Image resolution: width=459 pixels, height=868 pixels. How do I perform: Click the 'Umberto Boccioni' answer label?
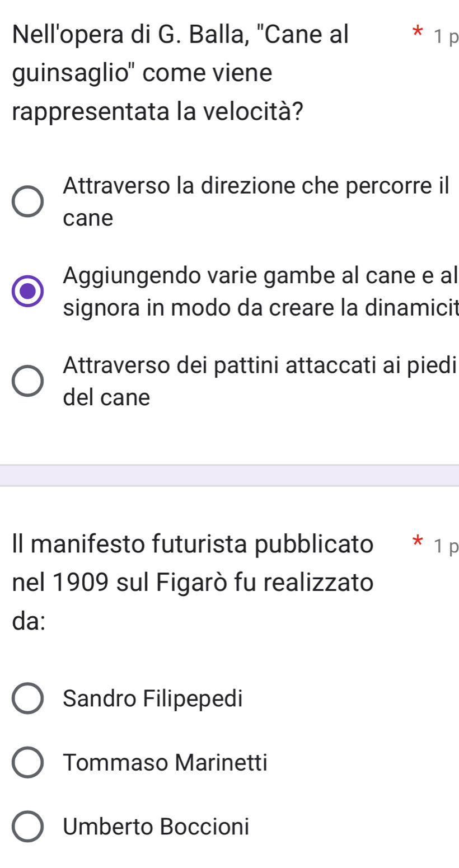(156, 826)
